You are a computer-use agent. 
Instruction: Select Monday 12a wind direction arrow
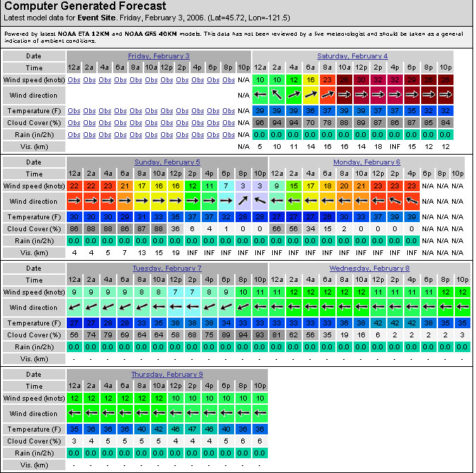(x=277, y=201)
